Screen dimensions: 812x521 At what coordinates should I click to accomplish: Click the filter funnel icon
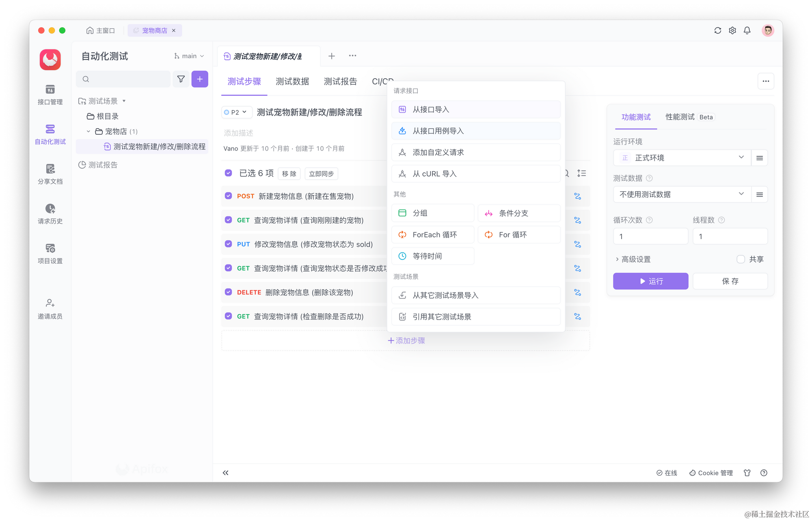pos(181,79)
